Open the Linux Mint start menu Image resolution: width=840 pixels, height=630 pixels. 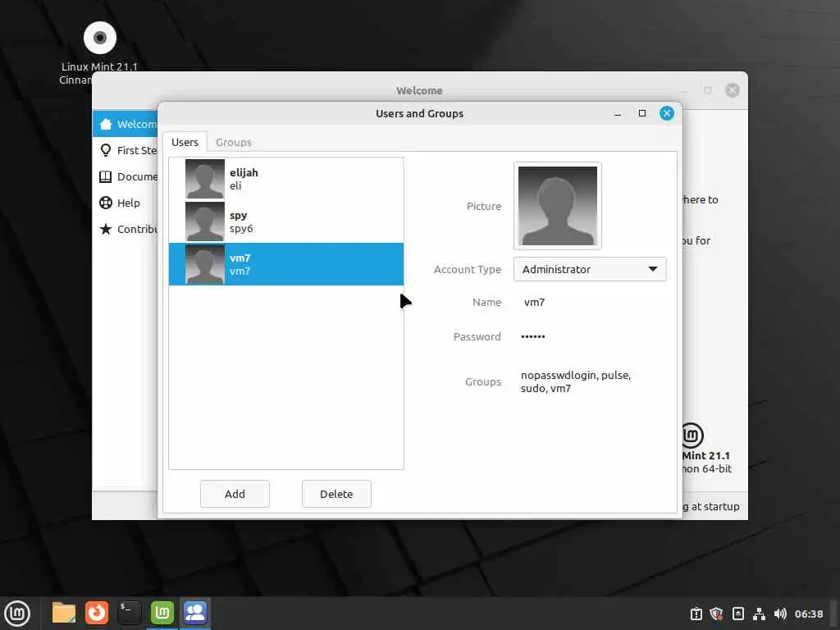coord(17,613)
